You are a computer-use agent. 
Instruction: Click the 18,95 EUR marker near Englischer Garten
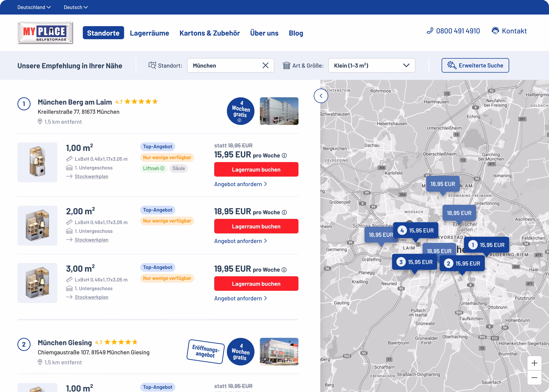click(459, 213)
